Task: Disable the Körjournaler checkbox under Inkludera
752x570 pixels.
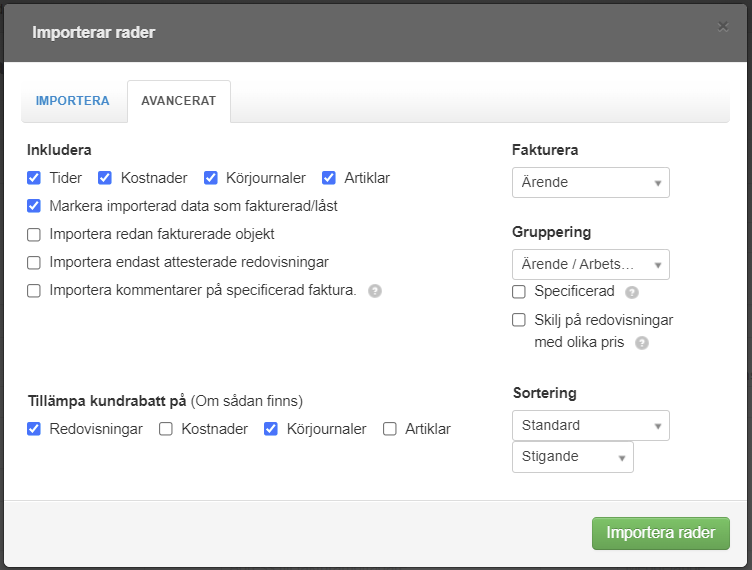Action: click(211, 178)
